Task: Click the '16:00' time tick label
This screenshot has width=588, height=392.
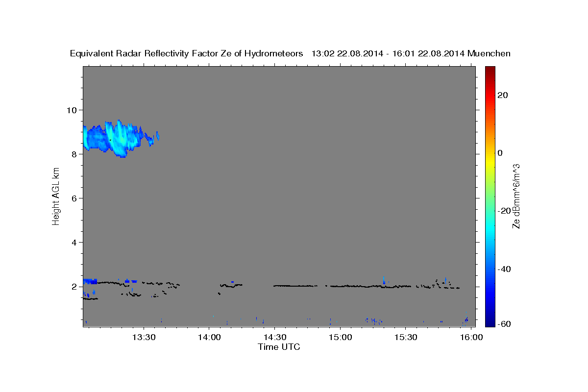Action: pos(471,337)
